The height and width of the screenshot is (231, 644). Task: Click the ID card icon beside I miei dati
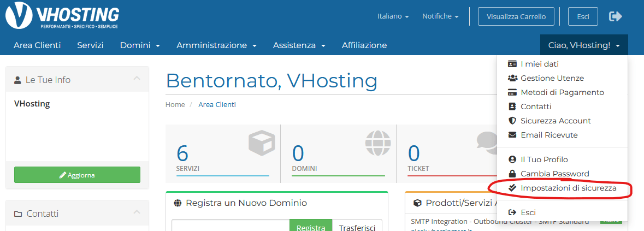click(x=512, y=64)
